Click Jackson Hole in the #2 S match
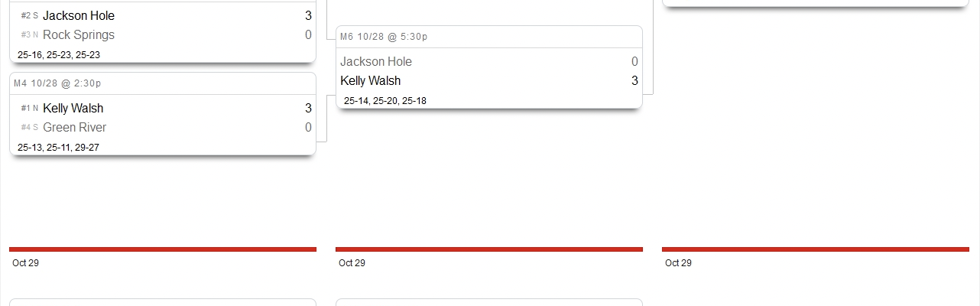This screenshot has height=306, width=980. 79,15
